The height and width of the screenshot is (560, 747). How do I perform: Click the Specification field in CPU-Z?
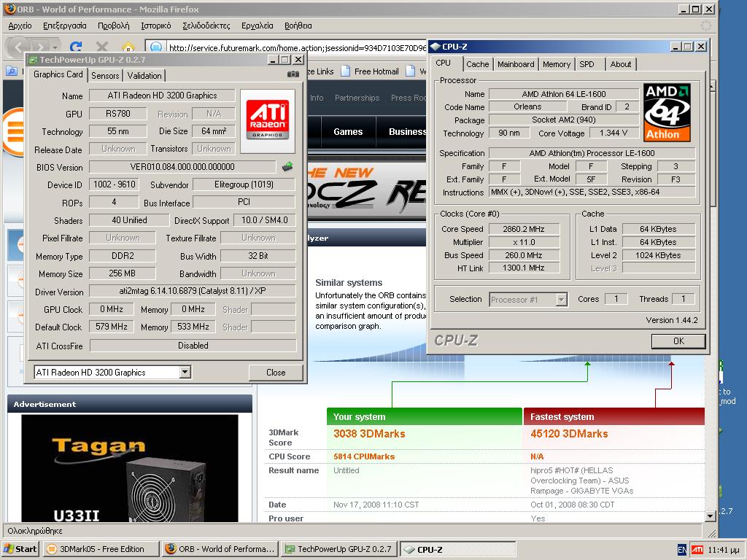(592, 153)
